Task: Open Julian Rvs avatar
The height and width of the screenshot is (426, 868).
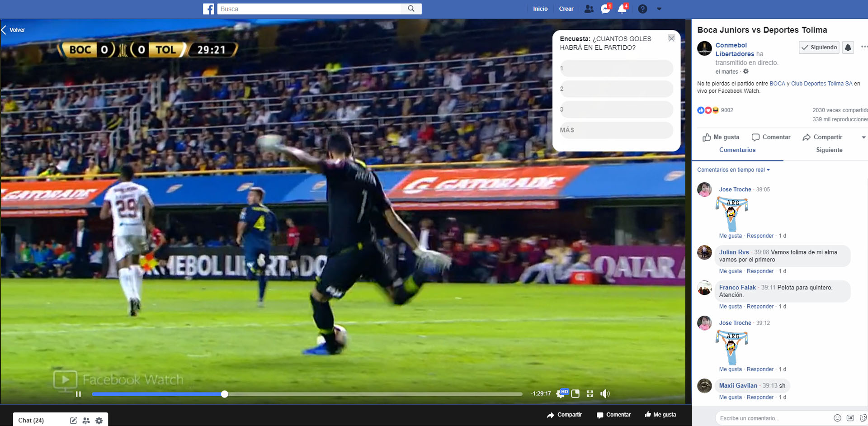Action: click(x=704, y=252)
